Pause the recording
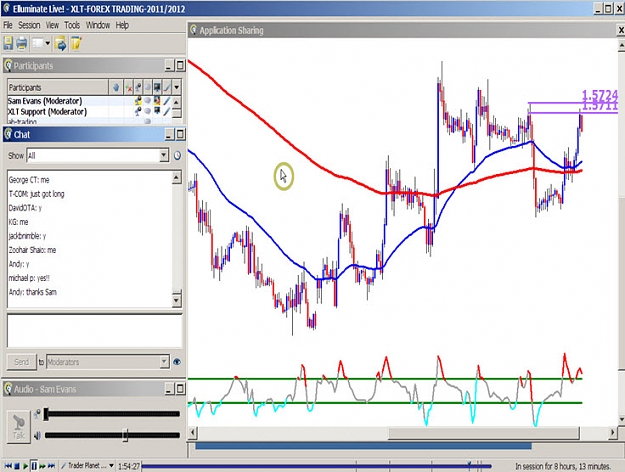This screenshot has width=625, height=472. tap(34, 466)
